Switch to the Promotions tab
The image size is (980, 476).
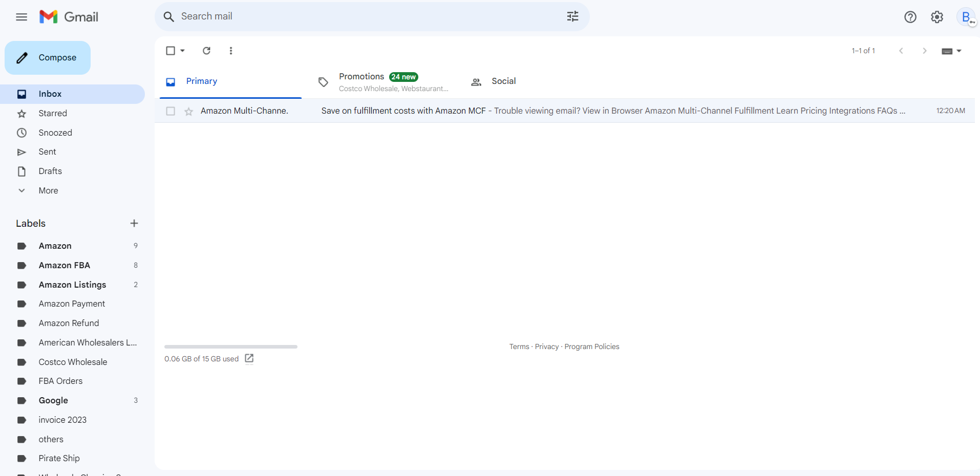coord(383,81)
